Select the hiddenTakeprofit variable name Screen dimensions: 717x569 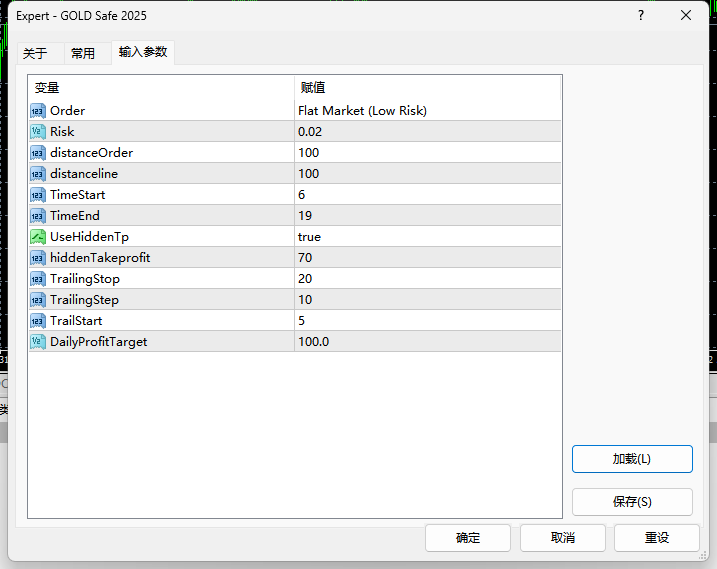pos(100,258)
